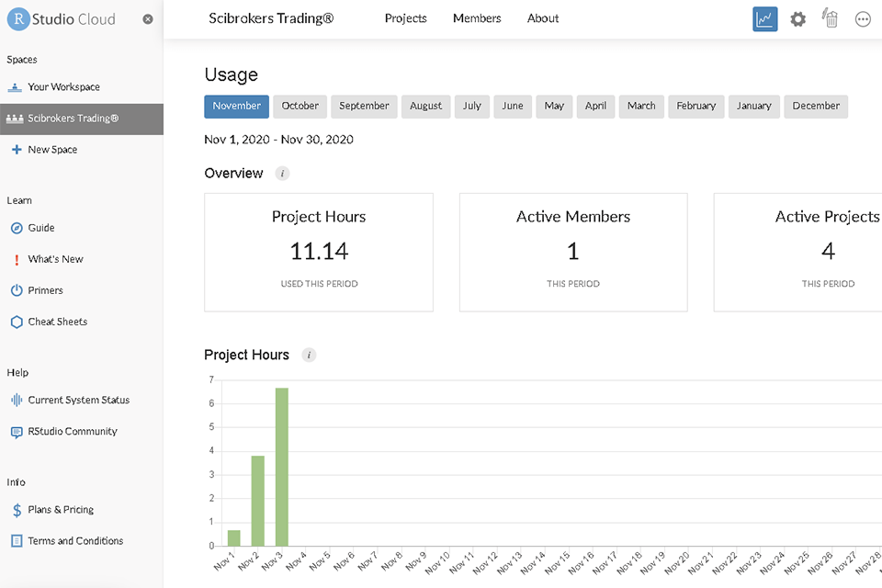Screen dimensions: 882x588
Task: Open Terms and Conditions
Action: coord(75,541)
